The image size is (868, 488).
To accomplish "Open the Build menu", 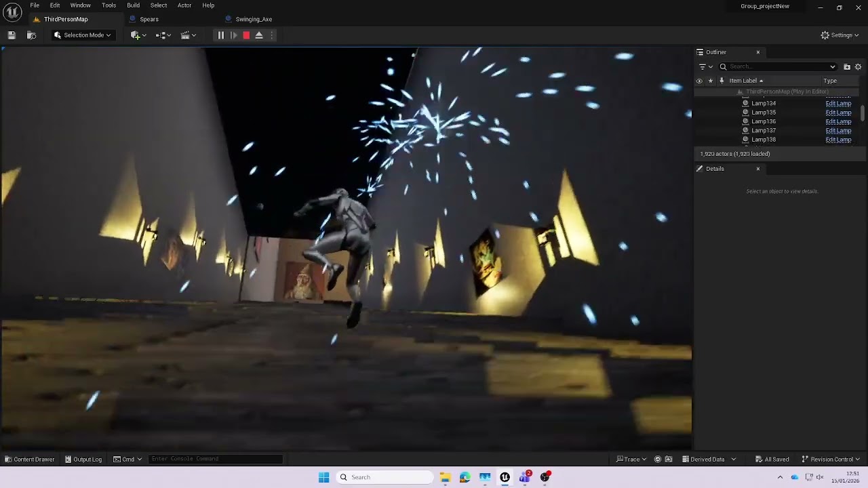I will pos(133,5).
